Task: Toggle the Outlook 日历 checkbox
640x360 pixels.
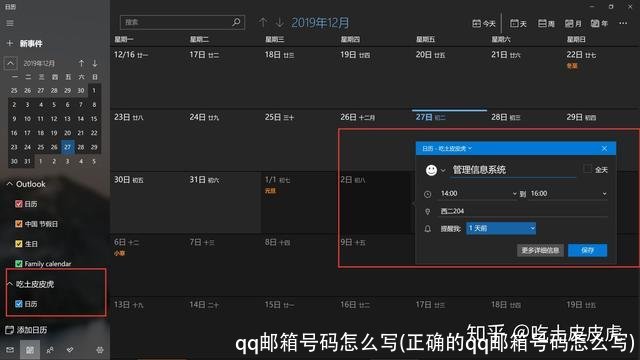Action: 18,204
